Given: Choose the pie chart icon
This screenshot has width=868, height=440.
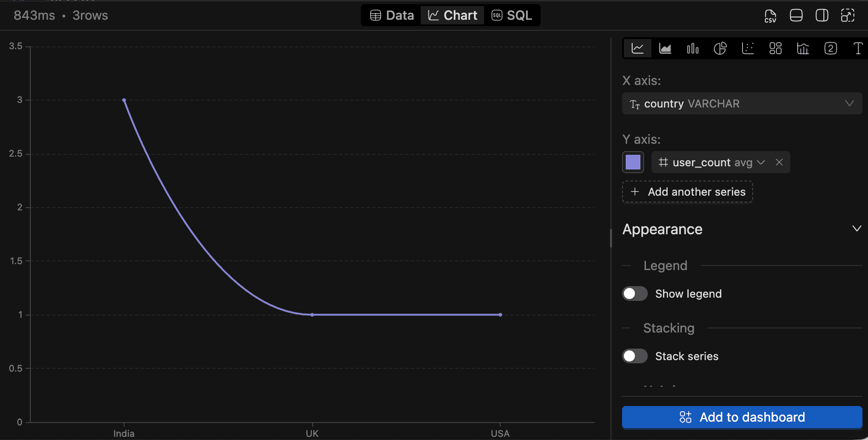Looking at the screenshot, I should (720, 48).
